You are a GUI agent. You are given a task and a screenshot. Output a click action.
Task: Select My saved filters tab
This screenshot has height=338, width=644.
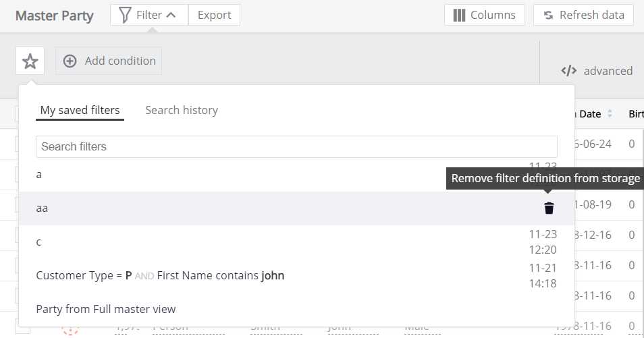(x=80, y=110)
